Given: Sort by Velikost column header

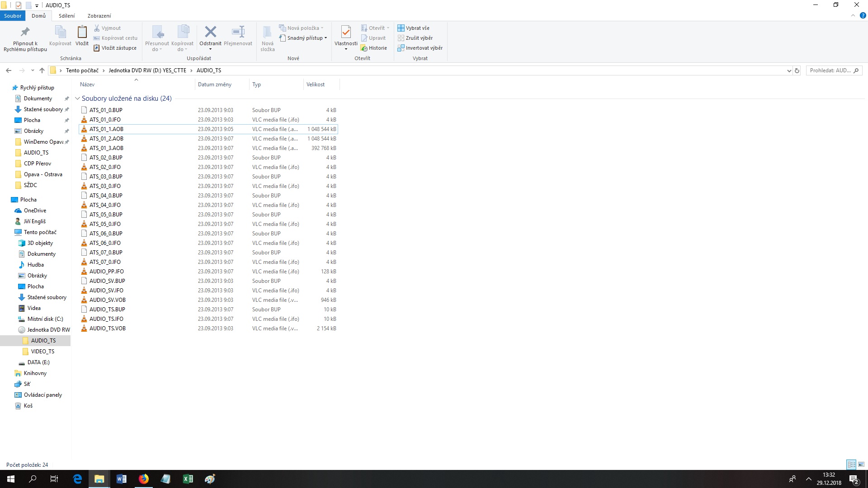Looking at the screenshot, I should 321,84.
